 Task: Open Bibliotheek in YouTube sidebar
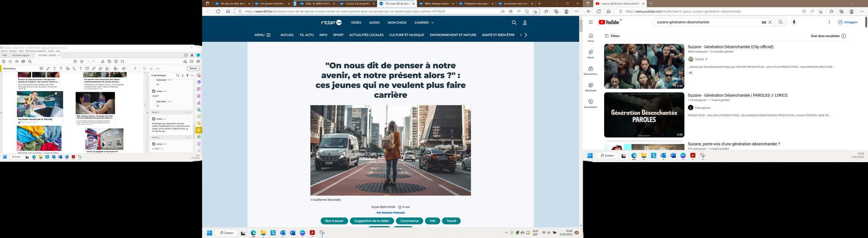590,87
